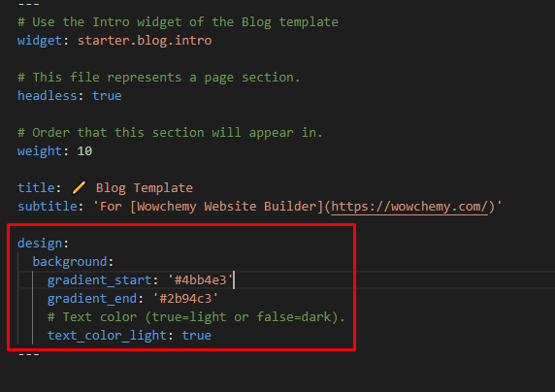The height and width of the screenshot is (392, 555).
Task: Click the 'Blog Template' title text
Action: (145, 187)
